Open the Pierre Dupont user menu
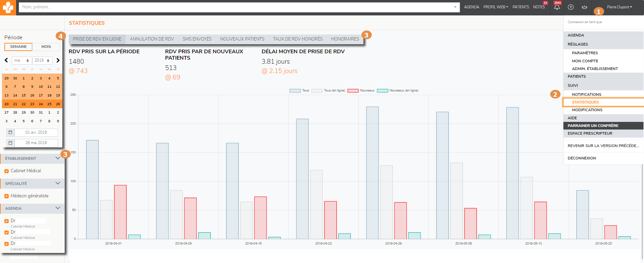This screenshot has width=644, height=263. [x=619, y=7]
